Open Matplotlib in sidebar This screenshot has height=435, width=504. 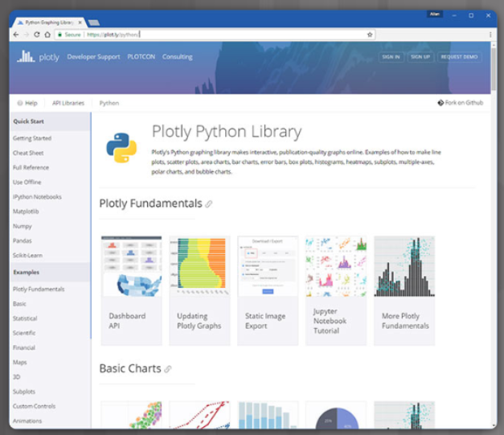pos(26,211)
